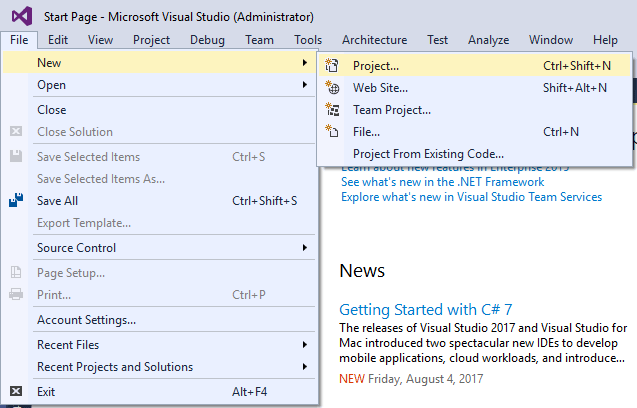Click the new Web Site globe icon
This screenshot has width=637, height=408.
[332, 87]
